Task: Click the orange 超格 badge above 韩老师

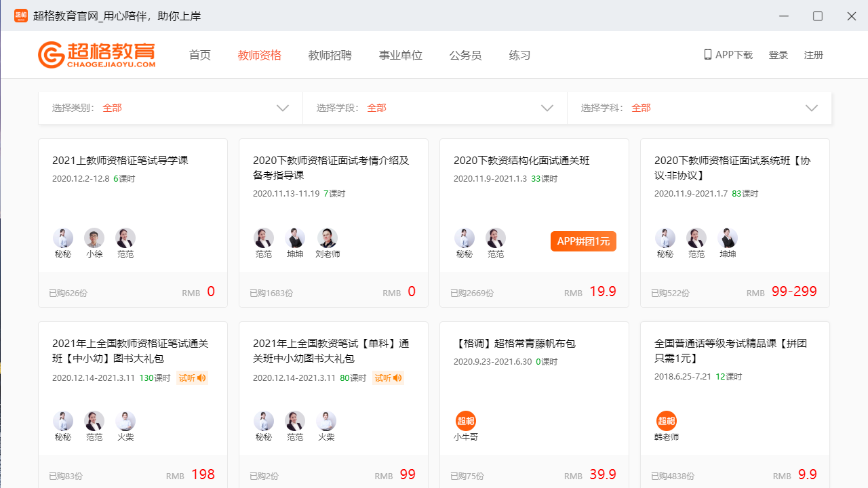Action: [x=667, y=420]
